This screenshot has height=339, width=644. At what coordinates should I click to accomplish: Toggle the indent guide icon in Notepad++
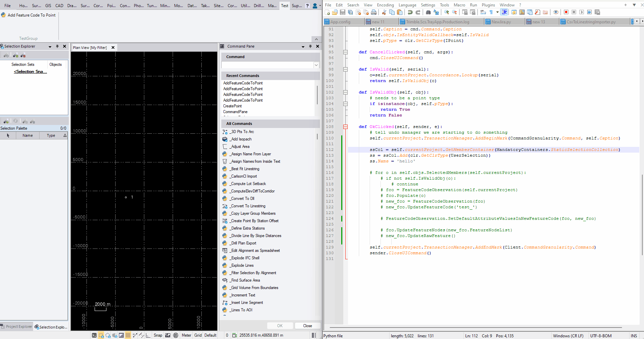(x=504, y=12)
